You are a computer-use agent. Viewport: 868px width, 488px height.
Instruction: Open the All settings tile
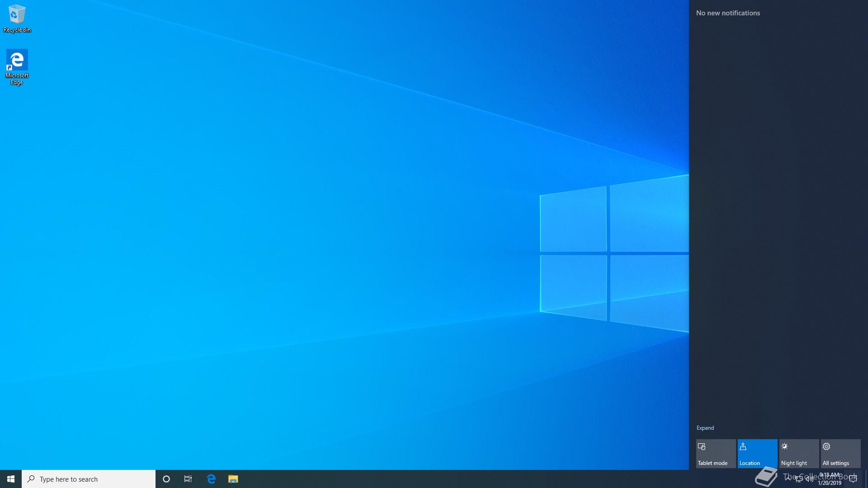coord(840,453)
